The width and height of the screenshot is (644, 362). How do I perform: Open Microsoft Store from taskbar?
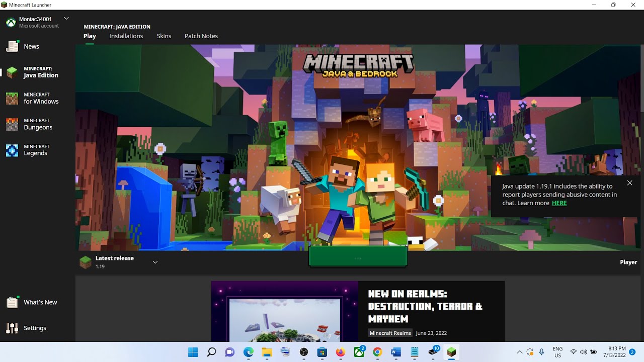click(x=322, y=352)
